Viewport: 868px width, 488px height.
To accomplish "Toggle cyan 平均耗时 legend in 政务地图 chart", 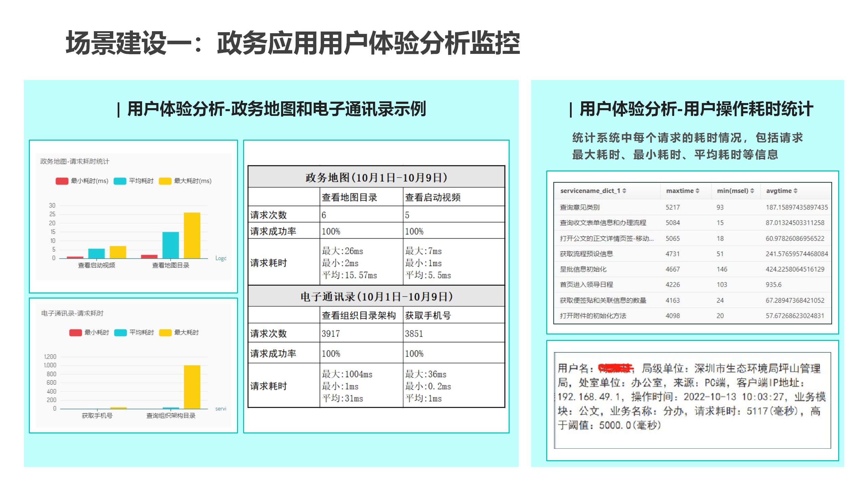I will pyautogui.click(x=120, y=181).
